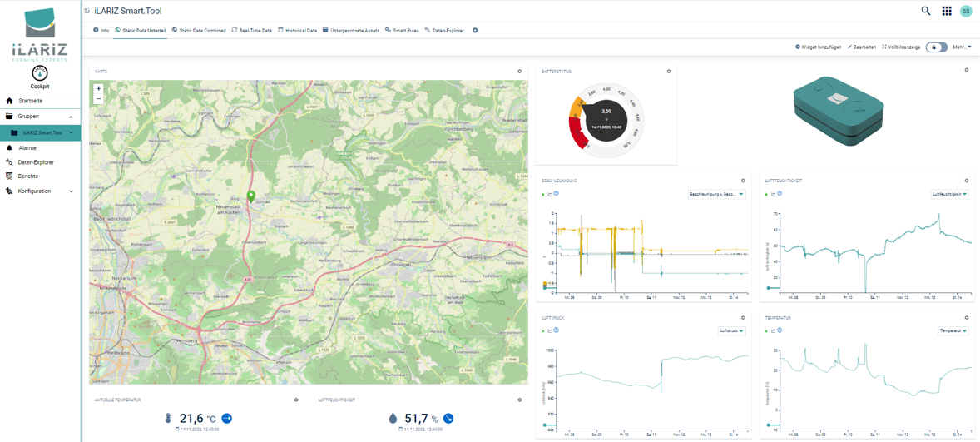
Task: Click blue help icon in Luftdruck chart
Action: 557,330
